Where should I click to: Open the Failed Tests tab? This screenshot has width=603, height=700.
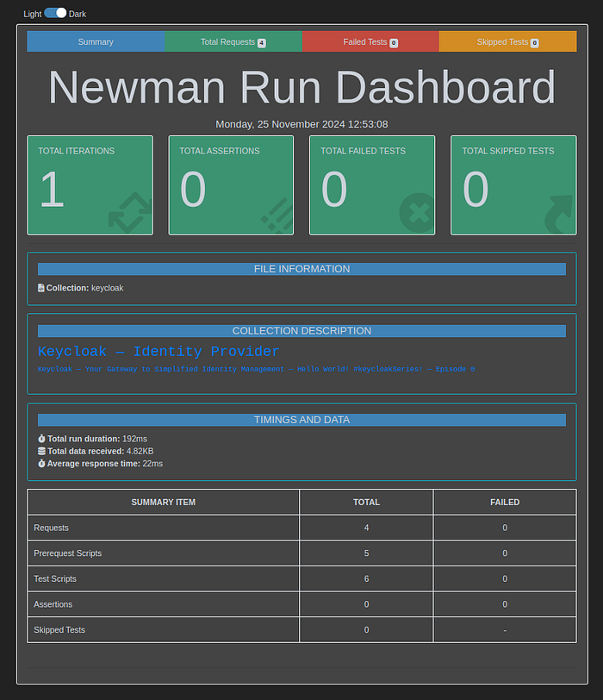(x=370, y=41)
